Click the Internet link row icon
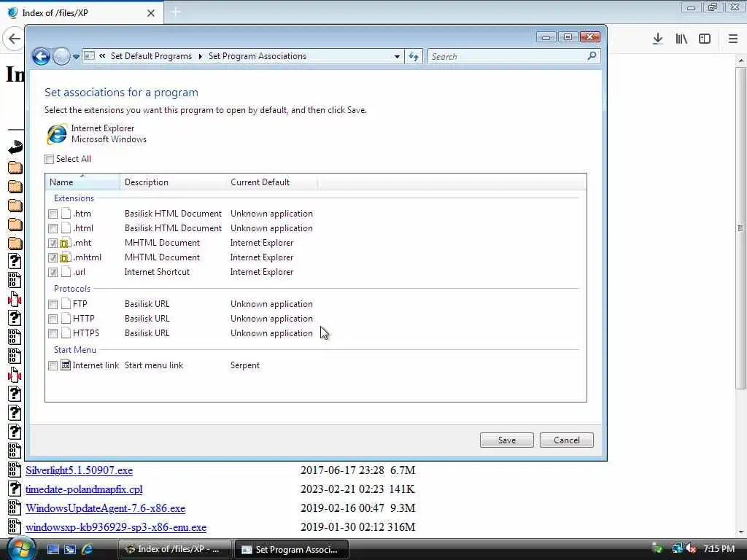The width and height of the screenshot is (747, 560). coord(66,365)
